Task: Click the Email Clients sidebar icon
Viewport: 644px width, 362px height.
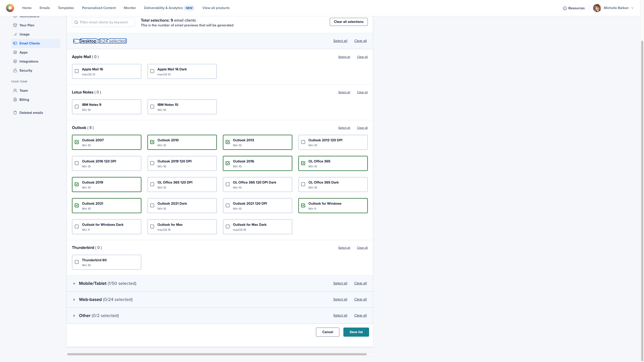Action: pos(15,43)
